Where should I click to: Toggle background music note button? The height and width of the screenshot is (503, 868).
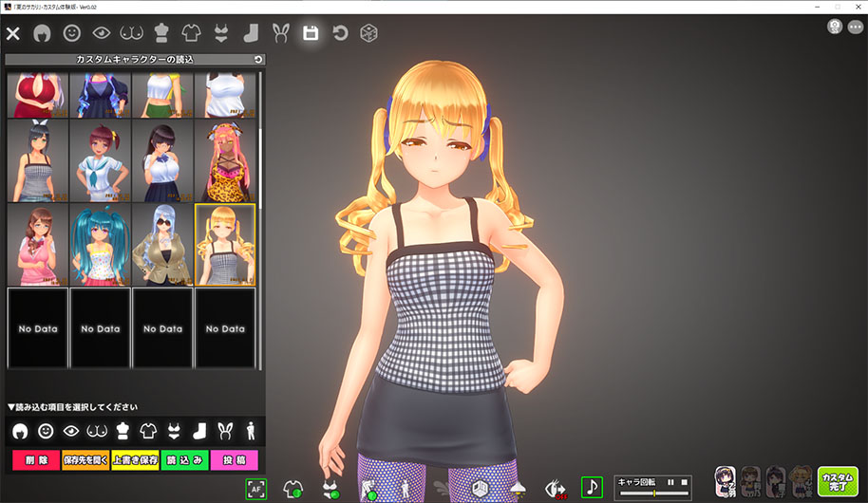coord(592,488)
